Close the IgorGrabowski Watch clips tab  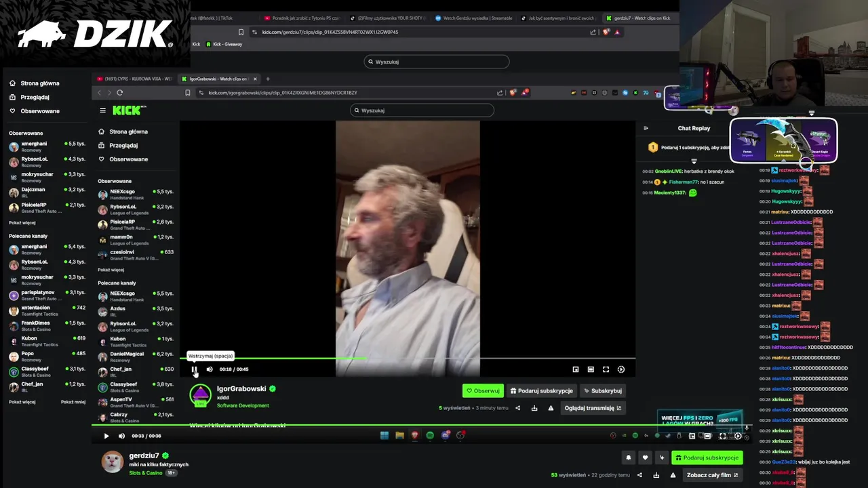coord(255,79)
